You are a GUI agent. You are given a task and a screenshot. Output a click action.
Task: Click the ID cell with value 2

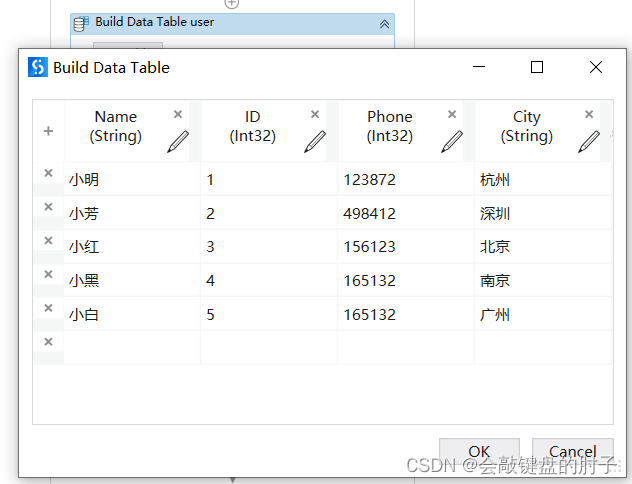(x=269, y=213)
